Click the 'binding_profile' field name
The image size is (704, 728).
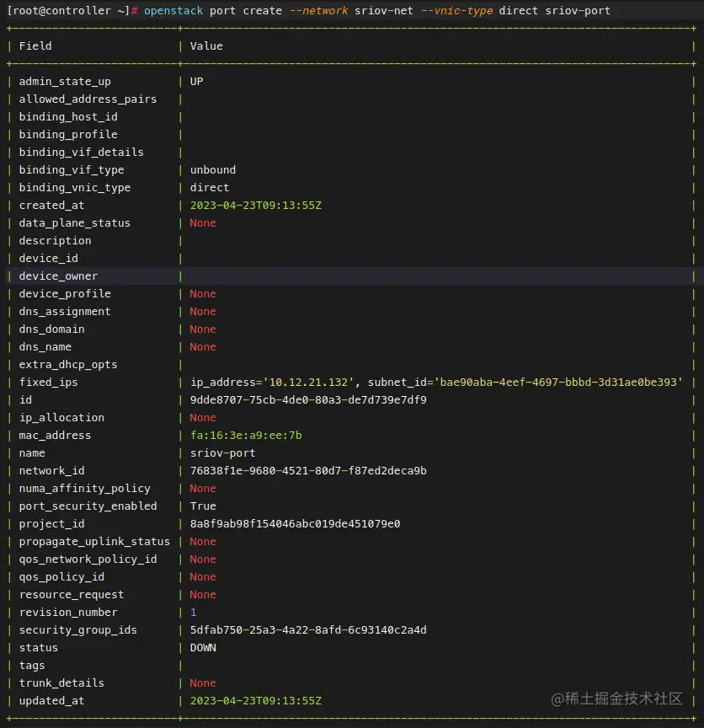pos(68,135)
